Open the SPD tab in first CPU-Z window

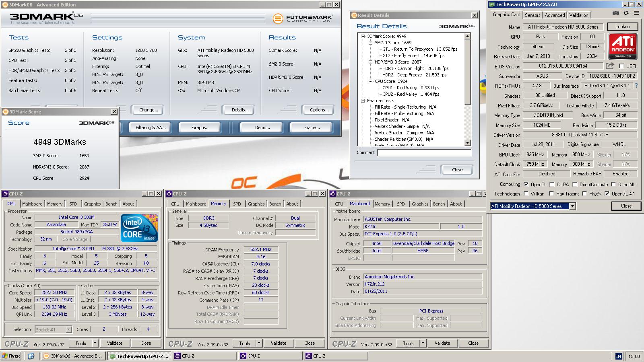73,204
